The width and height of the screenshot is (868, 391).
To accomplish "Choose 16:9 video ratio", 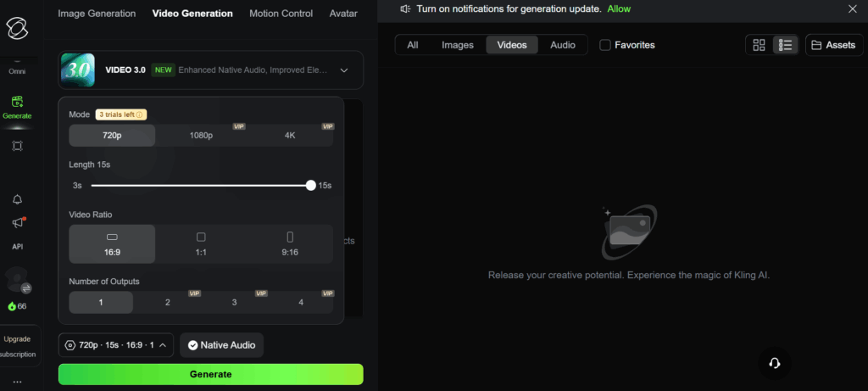I will click(112, 244).
